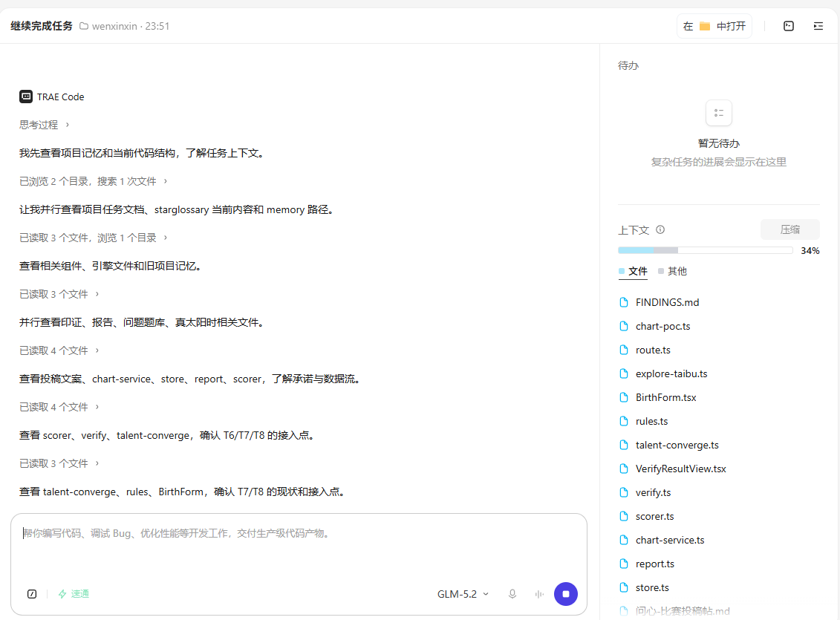Open scorer.ts in file list
Screen dimensions: 840x620
click(x=654, y=516)
